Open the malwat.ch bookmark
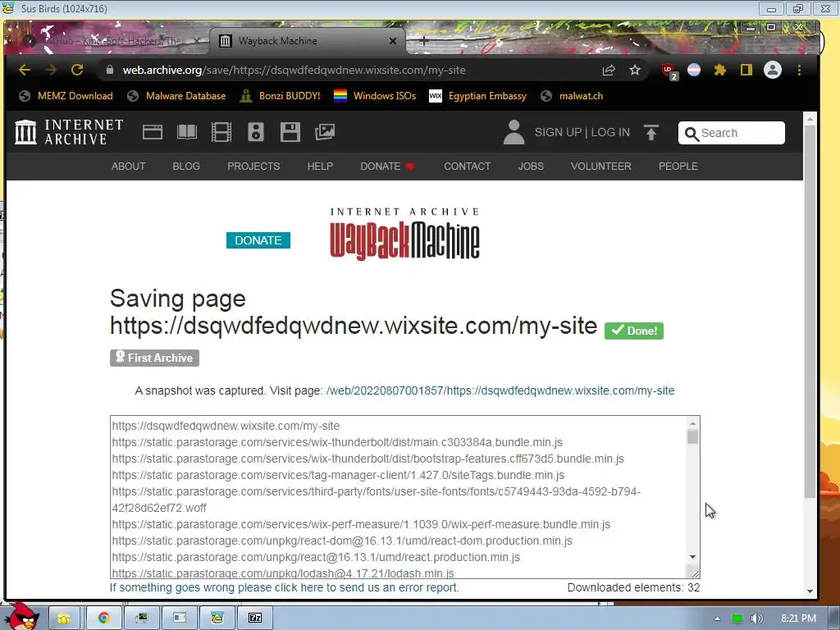The width and height of the screenshot is (840, 630). [572, 96]
